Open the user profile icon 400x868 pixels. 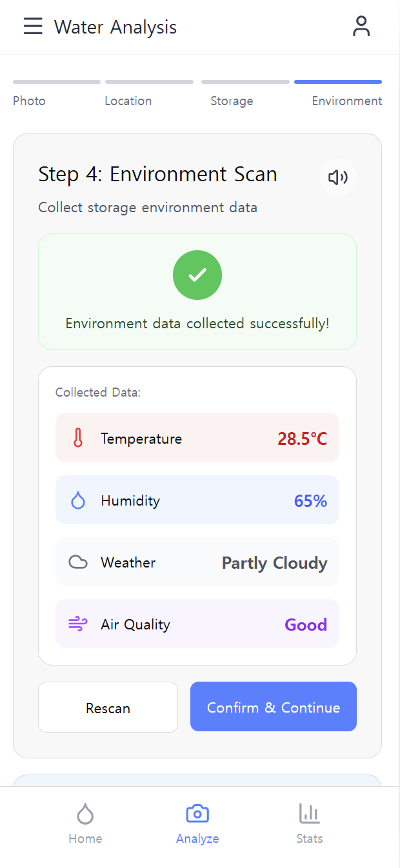pos(361,26)
